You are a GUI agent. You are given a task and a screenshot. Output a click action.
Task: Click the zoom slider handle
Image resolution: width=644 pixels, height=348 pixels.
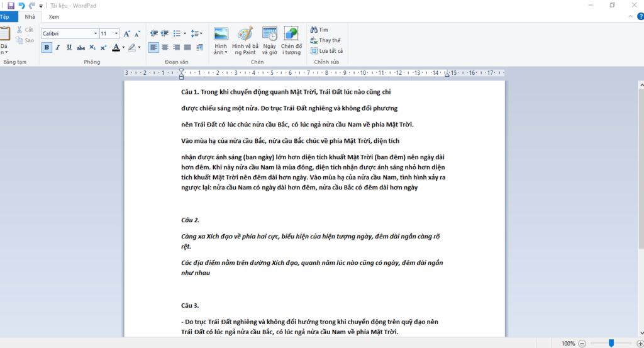[611, 343]
